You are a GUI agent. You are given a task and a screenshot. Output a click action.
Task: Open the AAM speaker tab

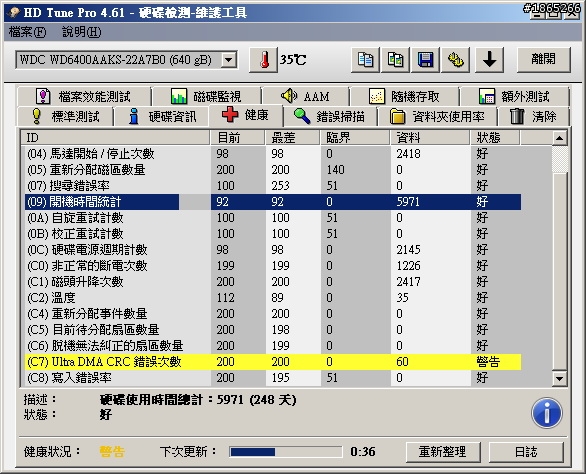point(305,96)
